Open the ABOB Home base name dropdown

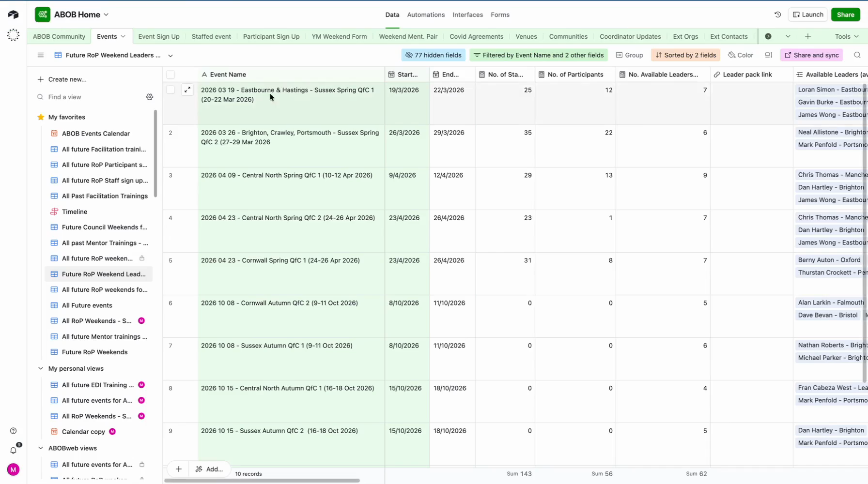click(81, 15)
